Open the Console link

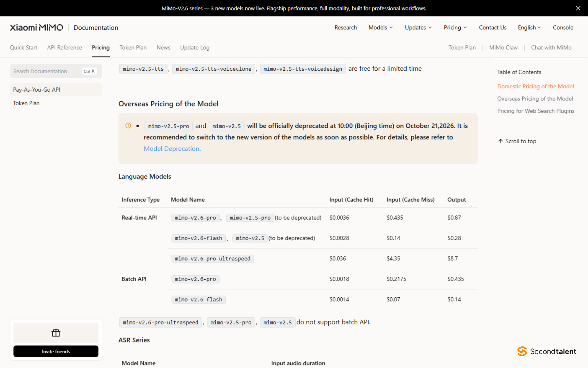click(563, 27)
